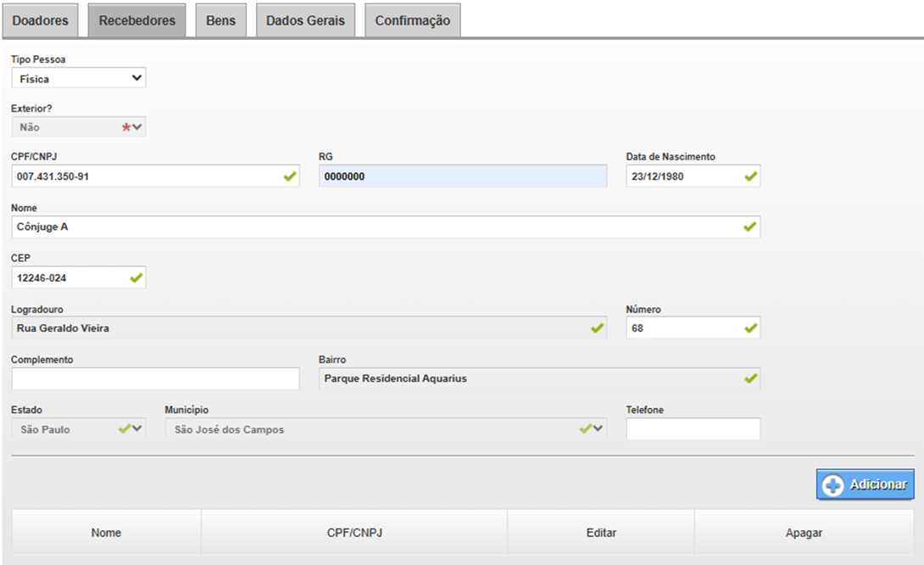Focus the RG input field
Image resolution: width=924 pixels, height=565 pixels.
coord(462,176)
